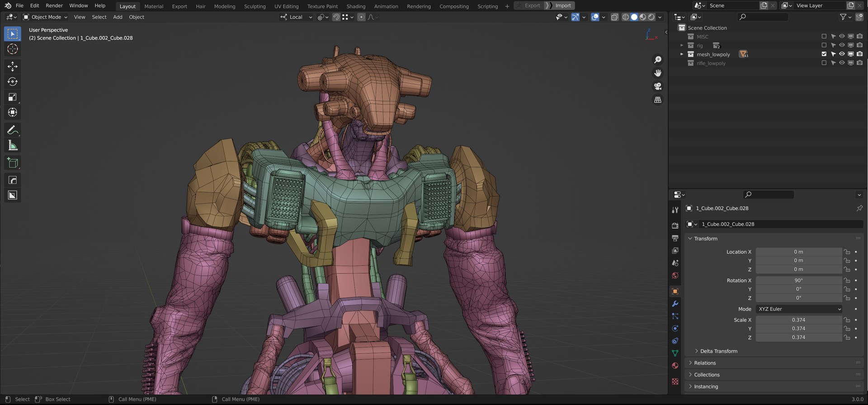Open the Texture properties tab

[x=675, y=381]
